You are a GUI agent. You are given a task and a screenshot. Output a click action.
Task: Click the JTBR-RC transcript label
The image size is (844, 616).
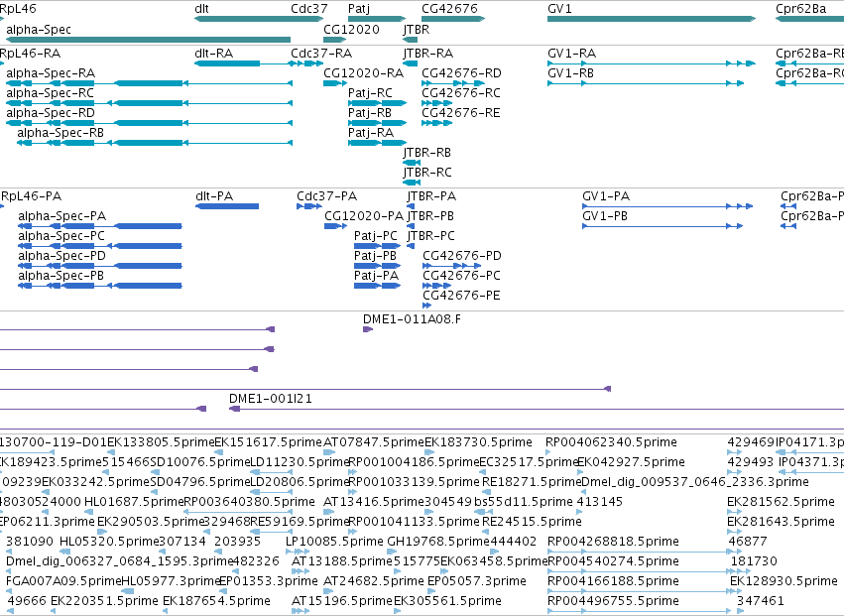click(427, 173)
